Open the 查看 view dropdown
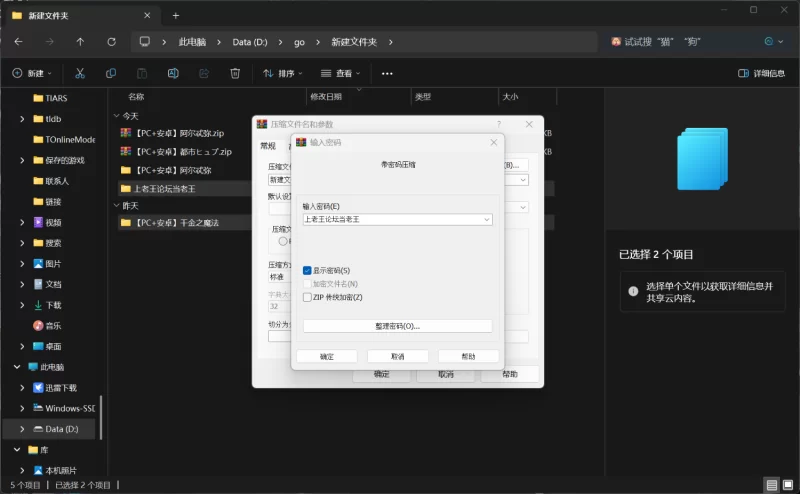The width and height of the screenshot is (800, 494). pos(340,73)
